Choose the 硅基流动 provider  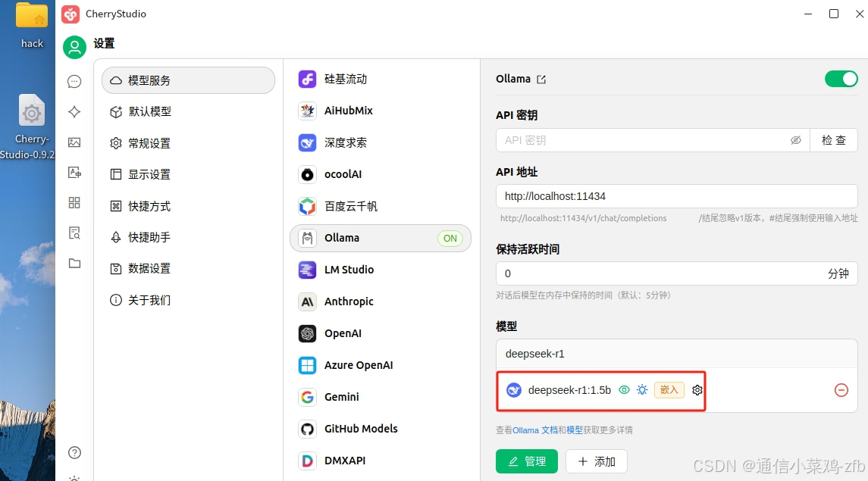tap(381, 79)
